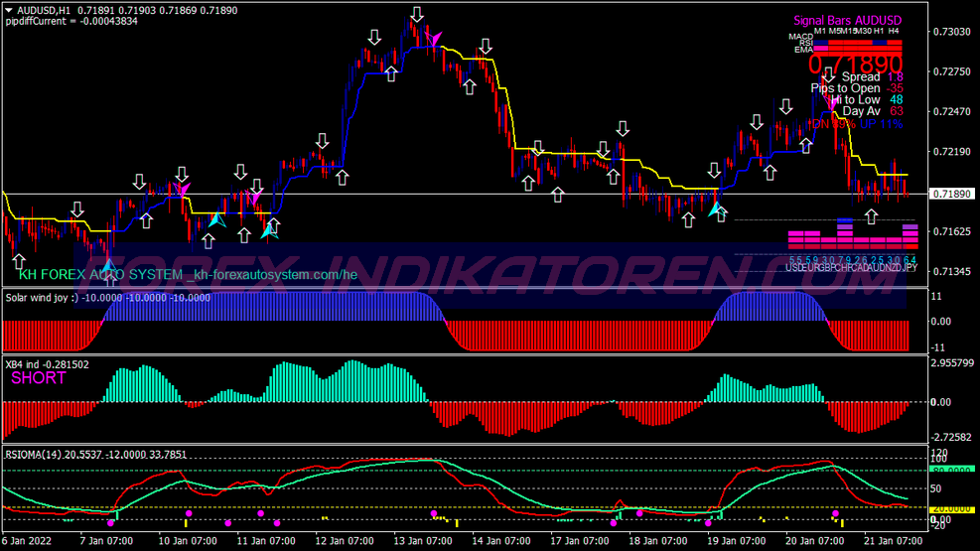Image resolution: width=980 pixels, height=551 pixels.
Task: Select the H4 timeframe label in Signal Bars
Action: coord(894,31)
